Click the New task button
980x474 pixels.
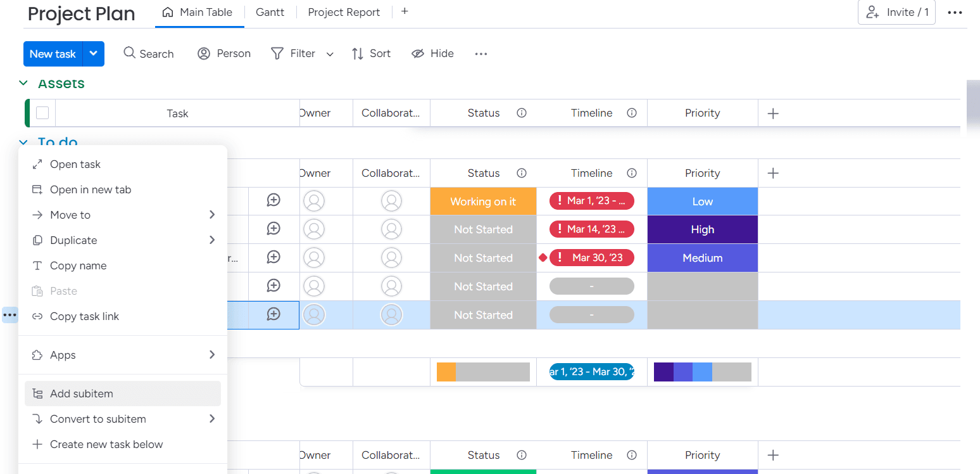[x=53, y=54]
